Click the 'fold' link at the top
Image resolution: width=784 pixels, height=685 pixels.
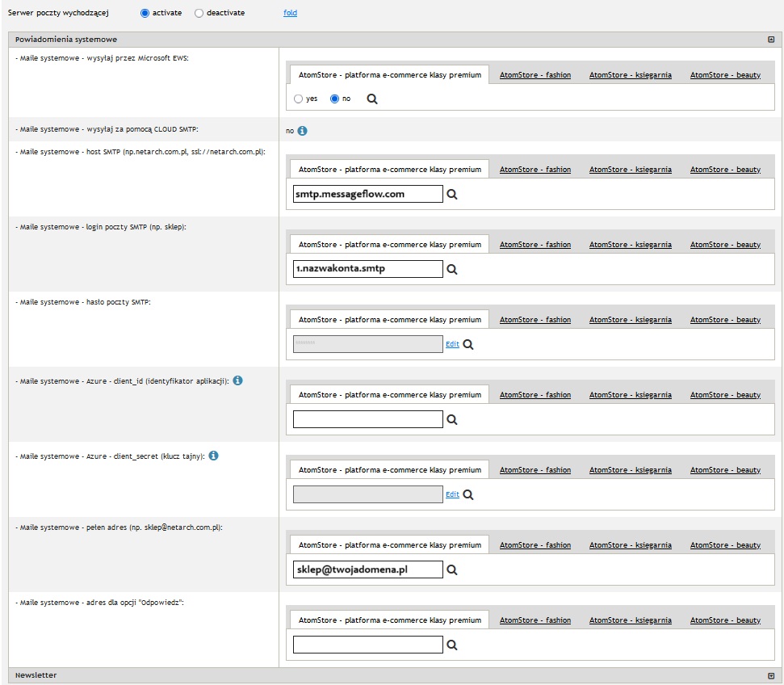click(290, 13)
